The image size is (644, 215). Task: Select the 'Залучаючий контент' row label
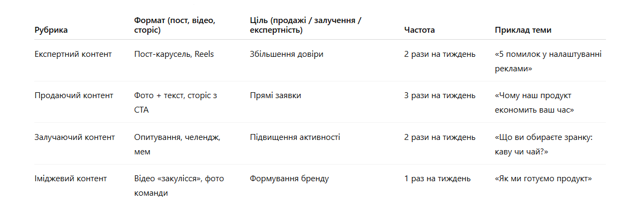click(74, 137)
